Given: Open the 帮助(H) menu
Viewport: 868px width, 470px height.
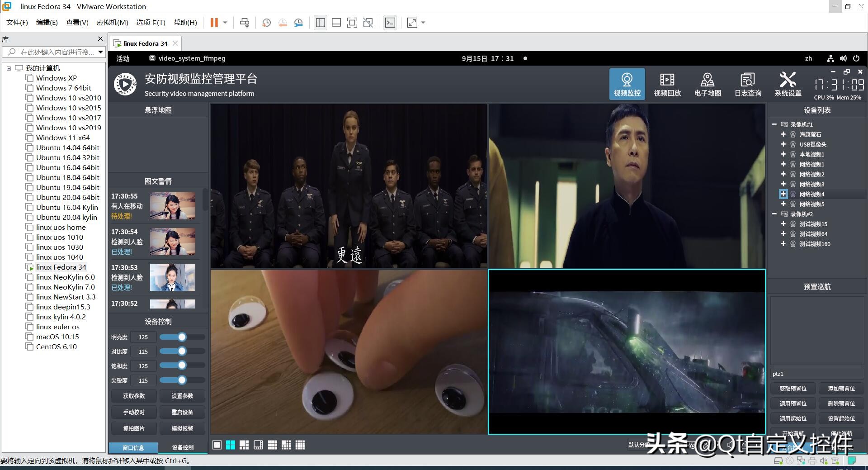Looking at the screenshot, I should tap(185, 23).
